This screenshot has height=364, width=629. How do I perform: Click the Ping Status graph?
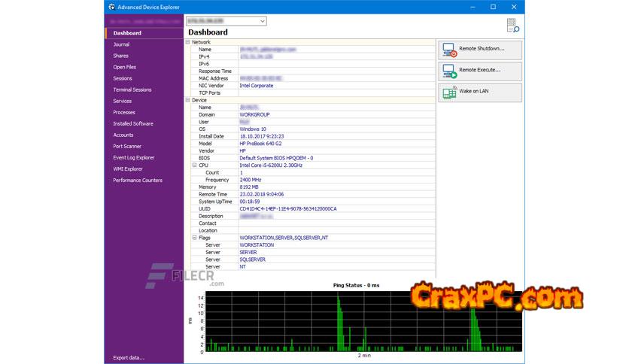(x=357, y=321)
